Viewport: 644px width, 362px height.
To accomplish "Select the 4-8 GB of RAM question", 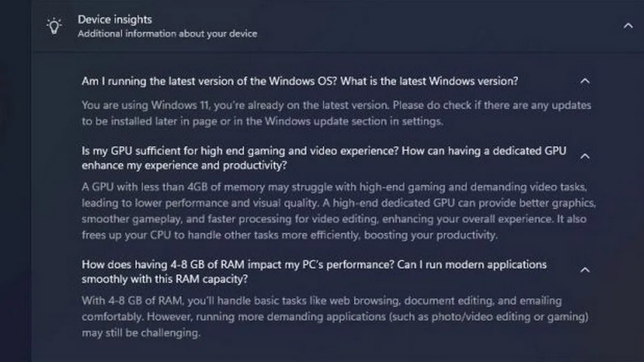I will pos(314,265).
